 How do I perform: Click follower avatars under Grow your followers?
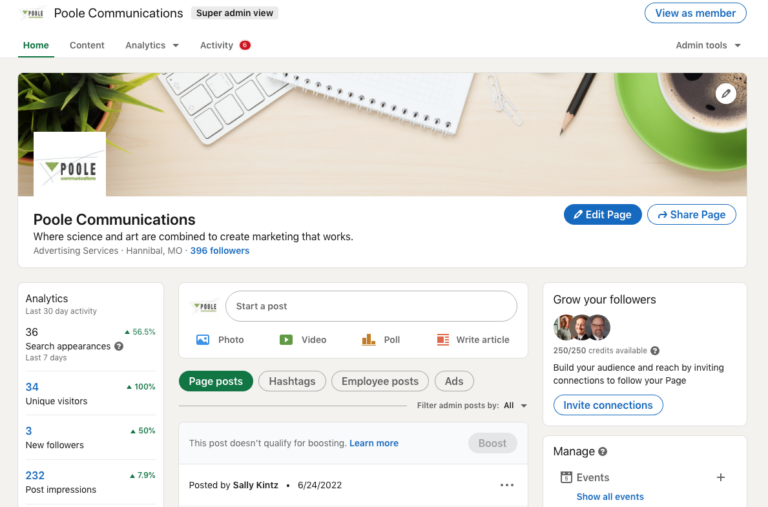coord(582,327)
